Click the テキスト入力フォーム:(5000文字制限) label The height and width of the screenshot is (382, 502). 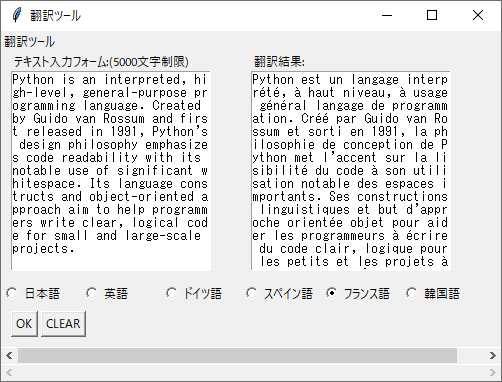click(101, 62)
